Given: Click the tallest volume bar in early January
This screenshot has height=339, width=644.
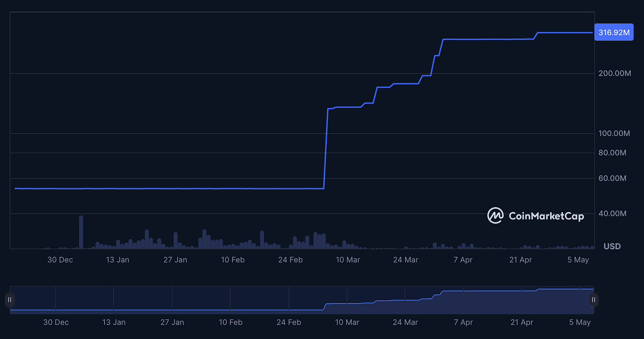Looking at the screenshot, I should point(81,232).
